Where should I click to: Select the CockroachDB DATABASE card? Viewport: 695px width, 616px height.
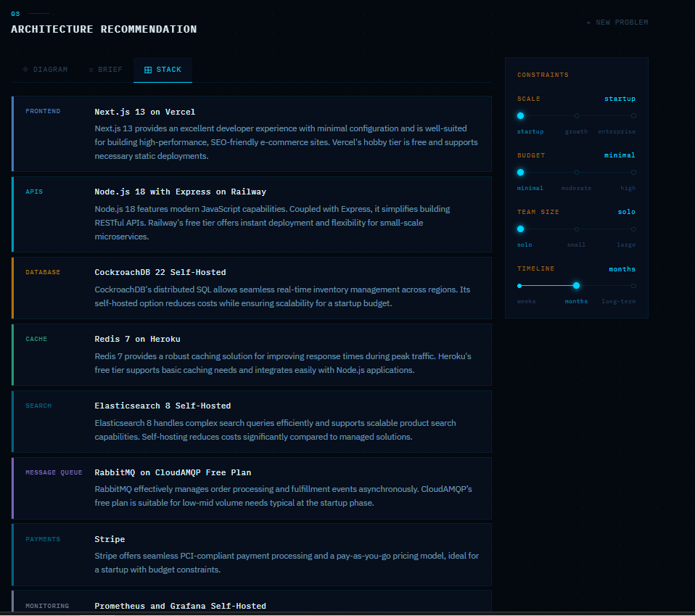pyautogui.click(x=250, y=288)
